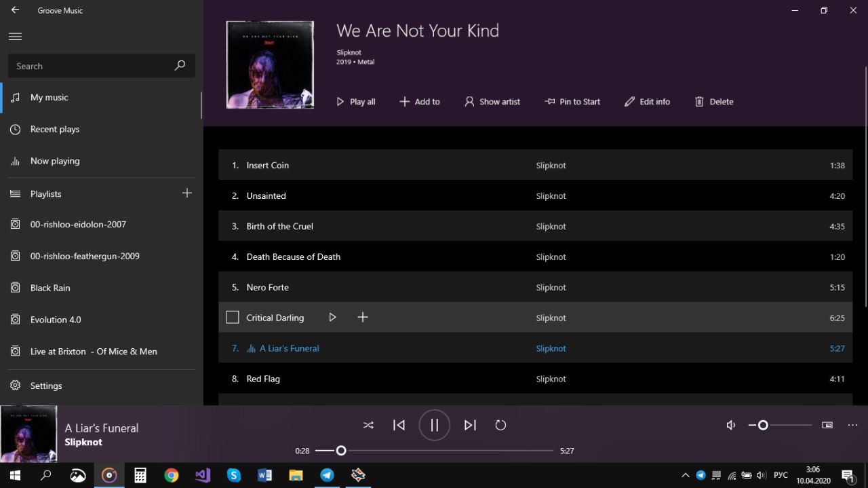Open Playlists section
868x488 pixels.
(x=88, y=193)
